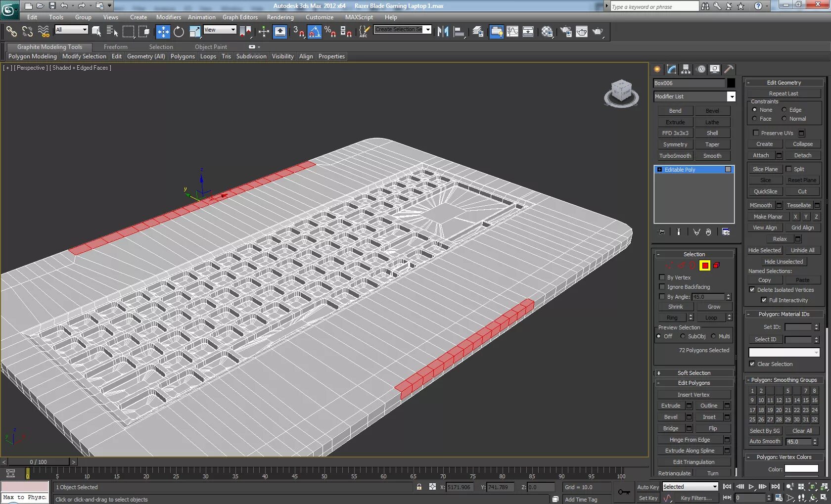Select the Move tool on the main toolbar
Viewport: 831px width, 504px height.
163,32
